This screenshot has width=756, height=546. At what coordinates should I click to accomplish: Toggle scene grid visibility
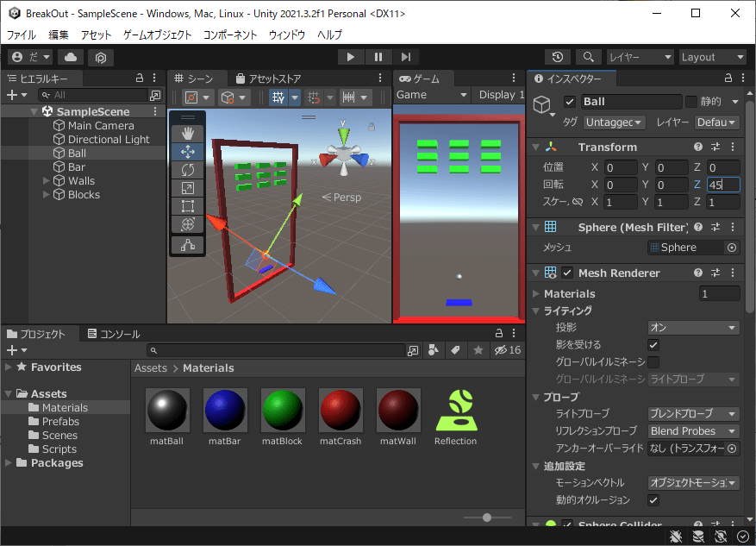(x=278, y=97)
